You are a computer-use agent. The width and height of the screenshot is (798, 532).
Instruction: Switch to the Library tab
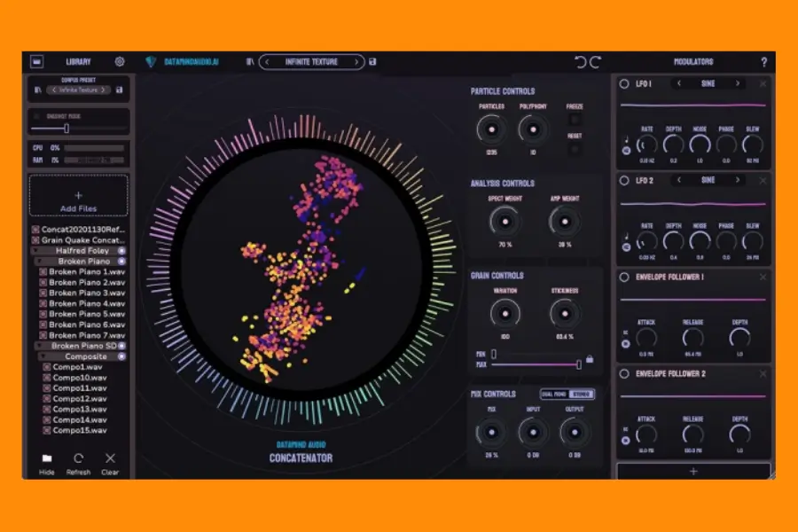pyautogui.click(x=78, y=61)
